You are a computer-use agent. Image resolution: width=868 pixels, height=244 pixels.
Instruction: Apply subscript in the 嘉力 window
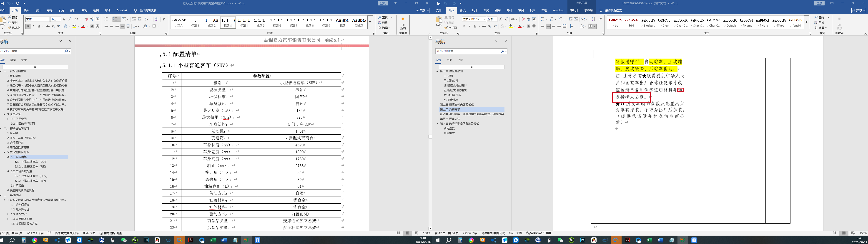pyautogui.click(x=53, y=26)
